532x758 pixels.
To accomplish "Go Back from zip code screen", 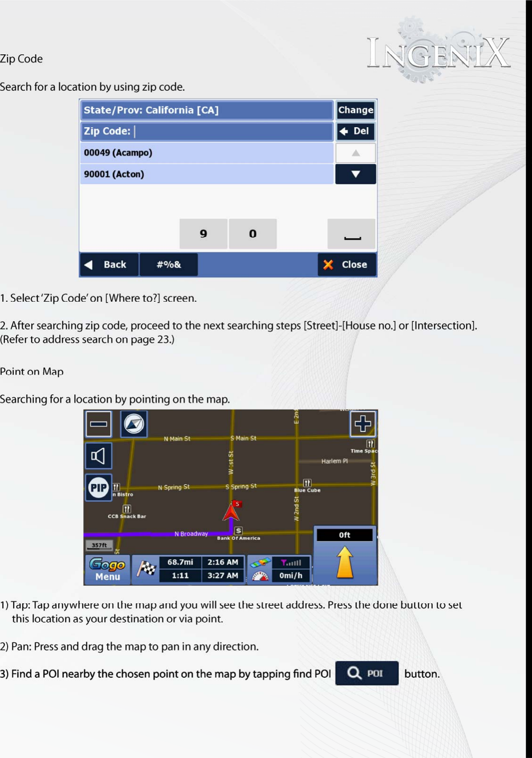I will [x=109, y=264].
